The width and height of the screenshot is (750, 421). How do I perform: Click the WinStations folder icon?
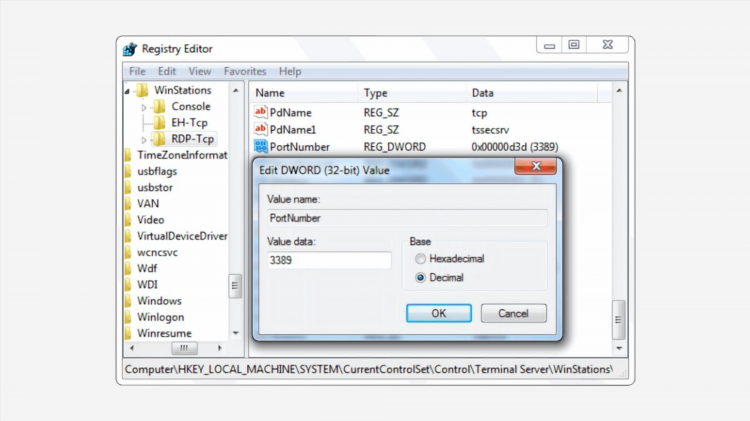(142, 90)
